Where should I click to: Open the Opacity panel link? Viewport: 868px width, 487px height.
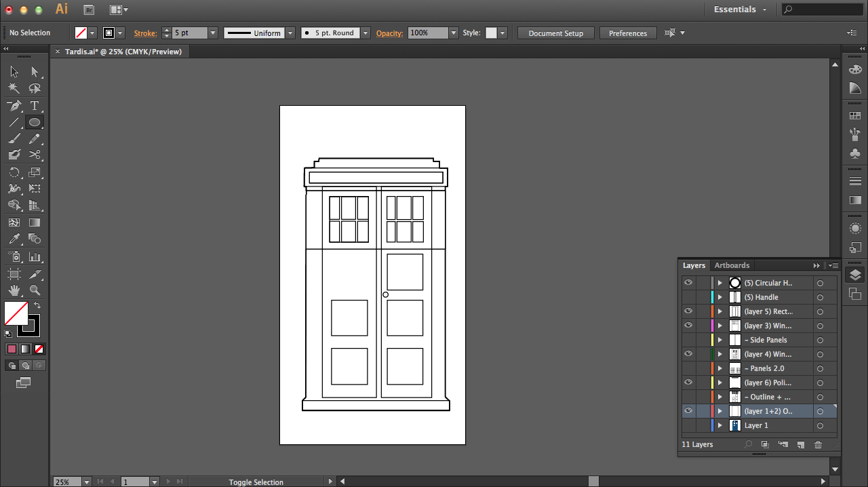(x=389, y=33)
